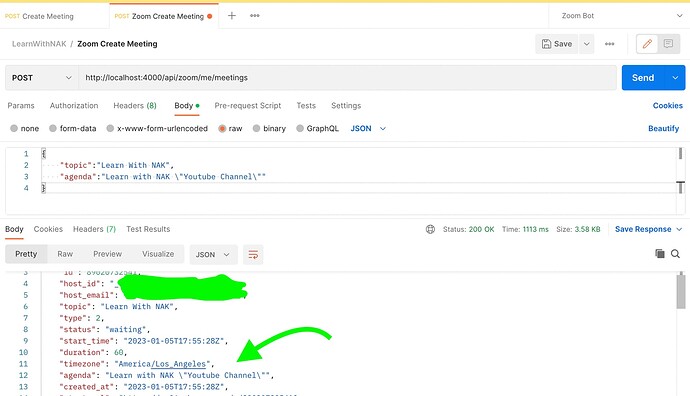This screenshot has width=690, height=396.
Task: Click the "topic" line in request body
Action: [x=117, y=165]
